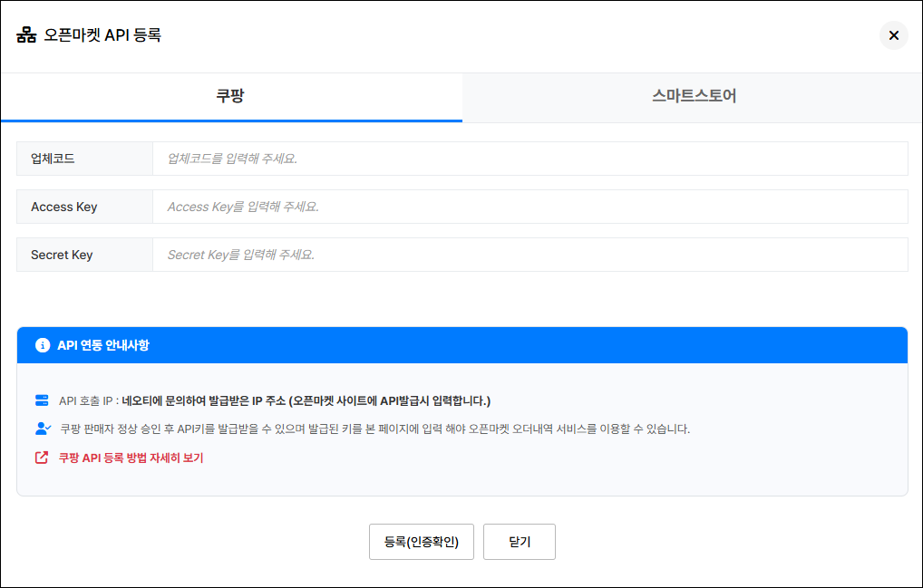Click the Secret Key label cell
This screenshot has height=588, width=923.
(62, 255)
